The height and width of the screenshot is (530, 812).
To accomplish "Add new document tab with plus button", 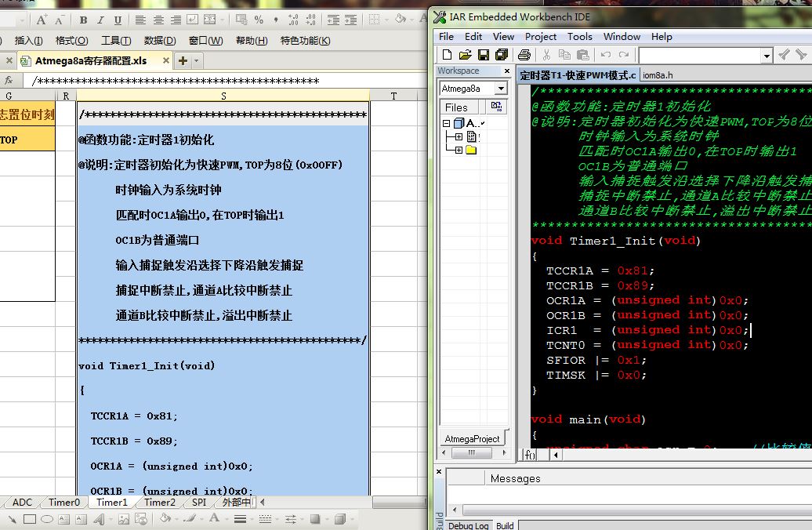I will (x=183, y=60).
